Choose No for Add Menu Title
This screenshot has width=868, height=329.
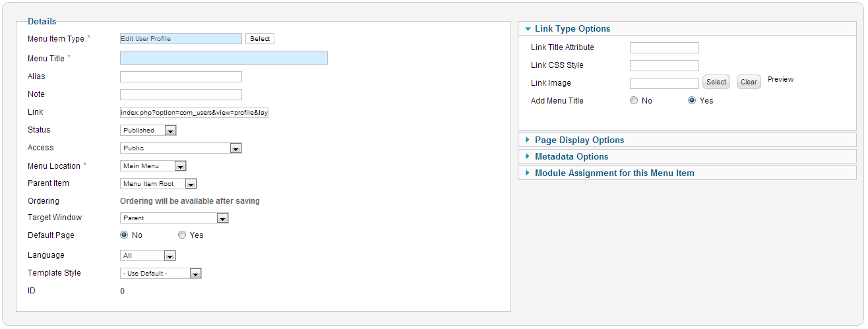tap(634, 101)
